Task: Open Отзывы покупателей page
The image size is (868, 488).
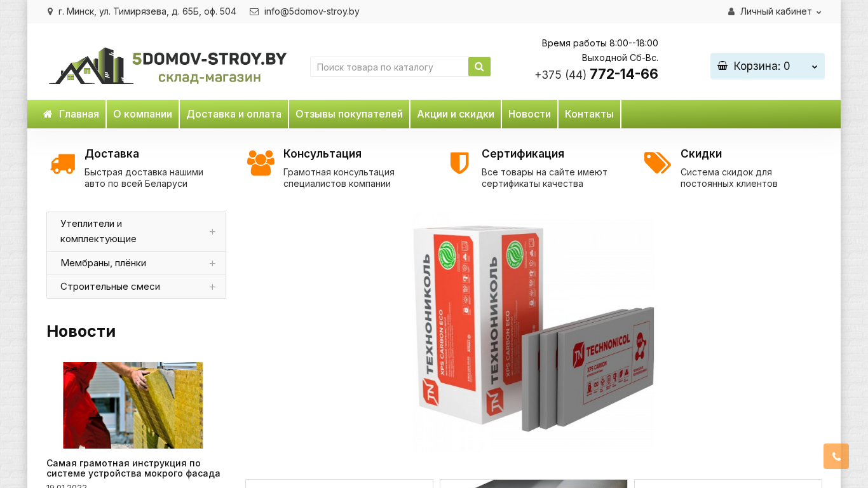Action: (349, 114)
